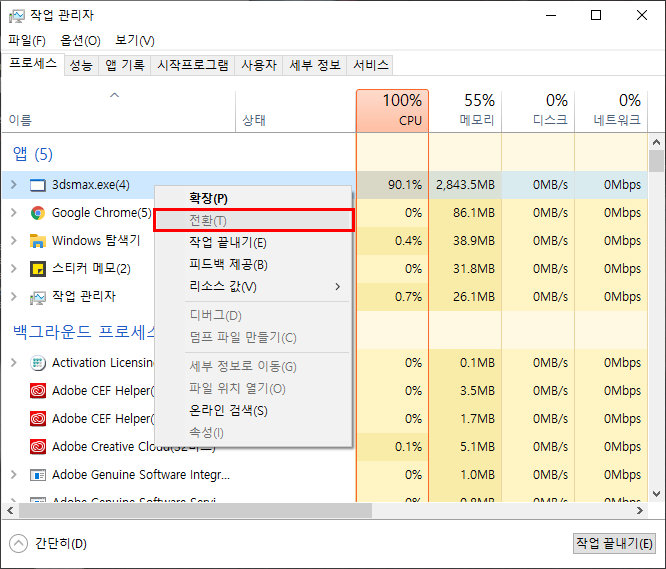
Task: Expand the Google Chrome(5) process group
Action: point(14,212)
